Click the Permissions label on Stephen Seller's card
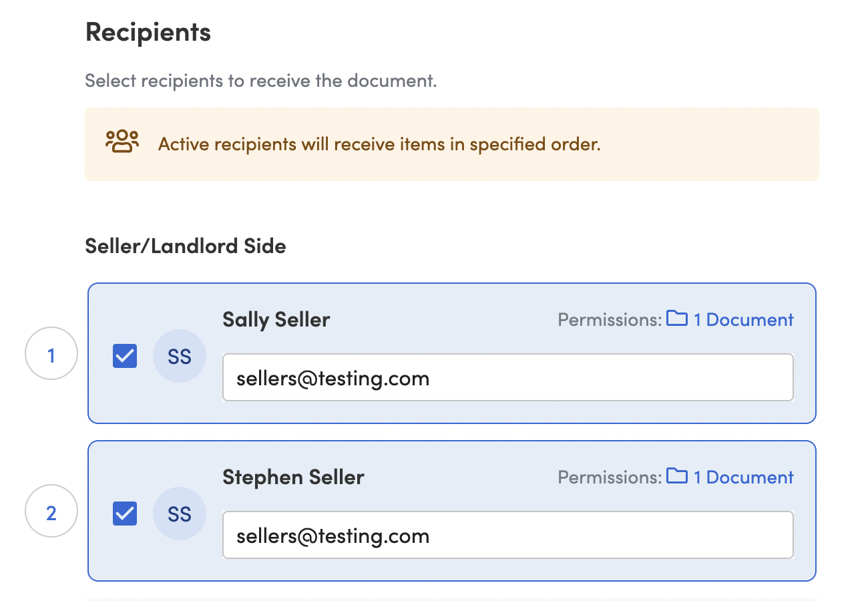This screenshot has height=601, width=868. click(x=610, y=477)
